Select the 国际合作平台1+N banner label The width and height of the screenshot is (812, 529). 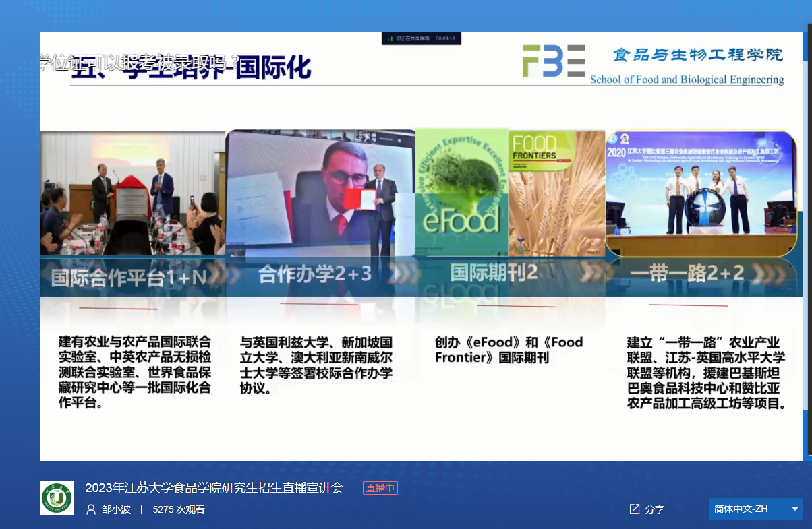coord(128,277)
